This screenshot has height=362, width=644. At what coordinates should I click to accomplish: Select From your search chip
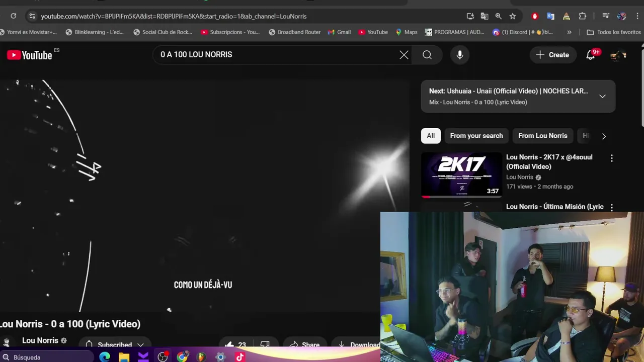tap(476, 136)
